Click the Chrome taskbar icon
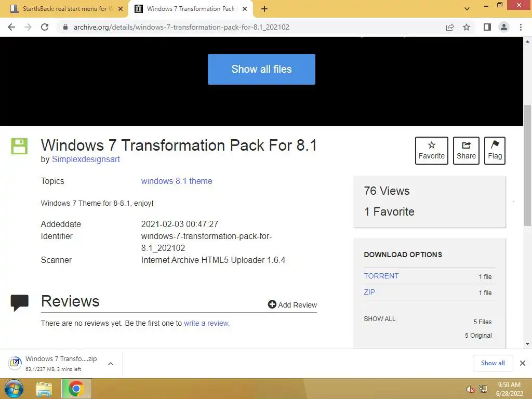The height and width of the screenshot is (399, 532). click(x=76, y=389)
